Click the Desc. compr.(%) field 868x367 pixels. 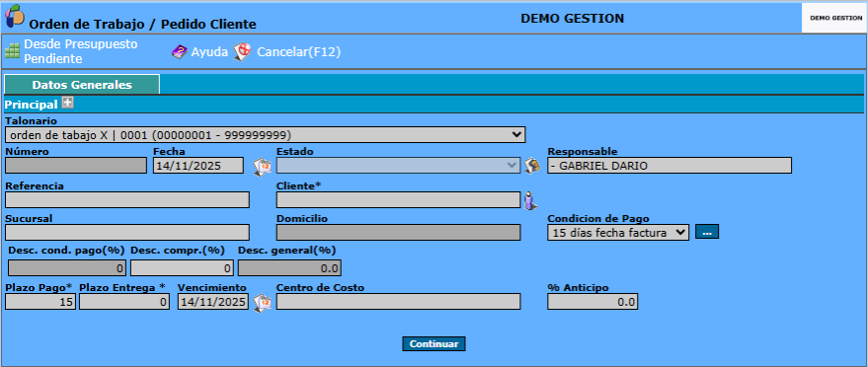click(183, 268)
